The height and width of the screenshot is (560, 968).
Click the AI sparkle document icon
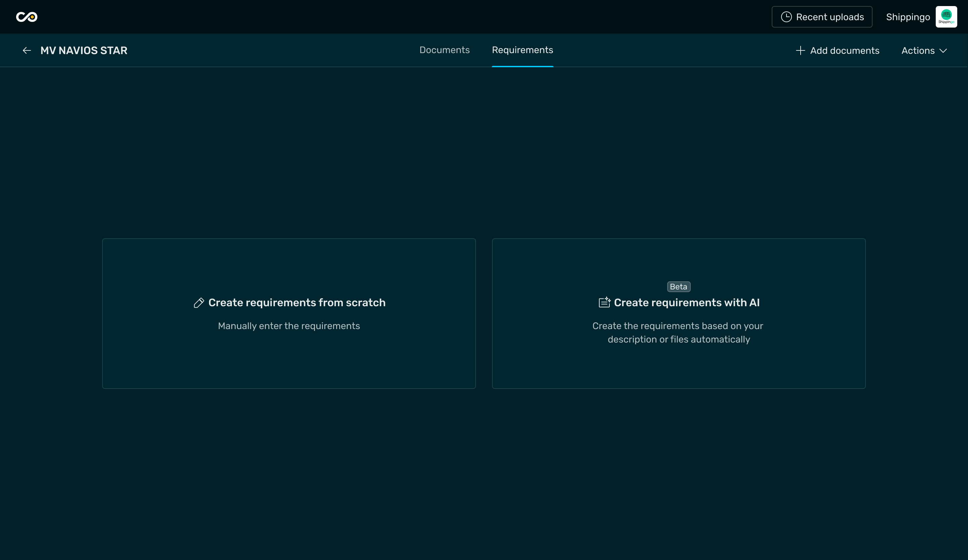(x=604, y=302)
